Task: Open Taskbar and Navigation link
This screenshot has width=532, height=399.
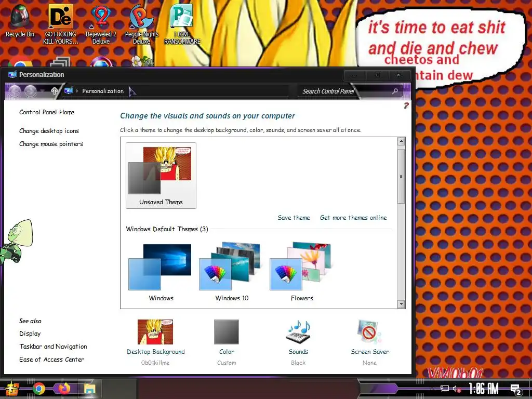Action: (x=54, y=347)
